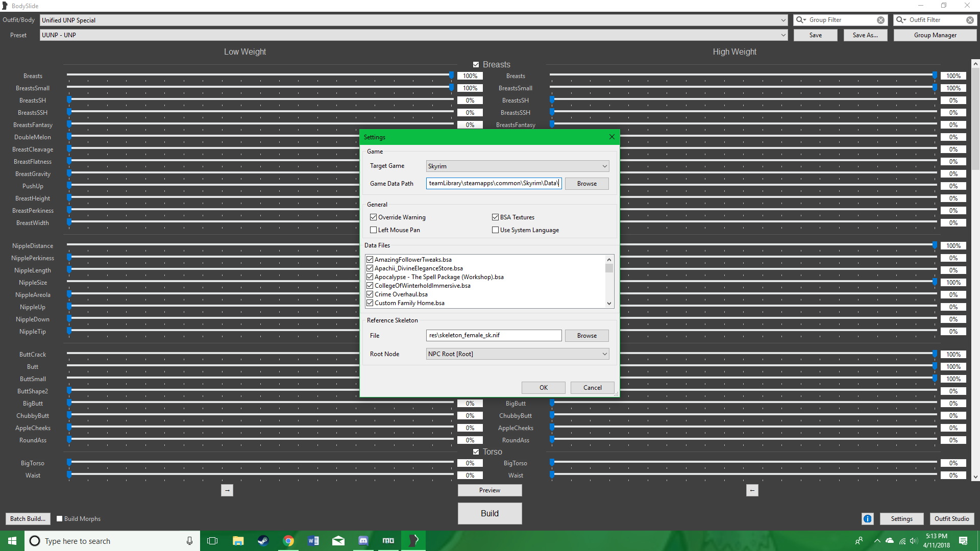Enable the BSA Textures checkbox
The height and width of the screenshot is (551, 980).
point(496,217)
